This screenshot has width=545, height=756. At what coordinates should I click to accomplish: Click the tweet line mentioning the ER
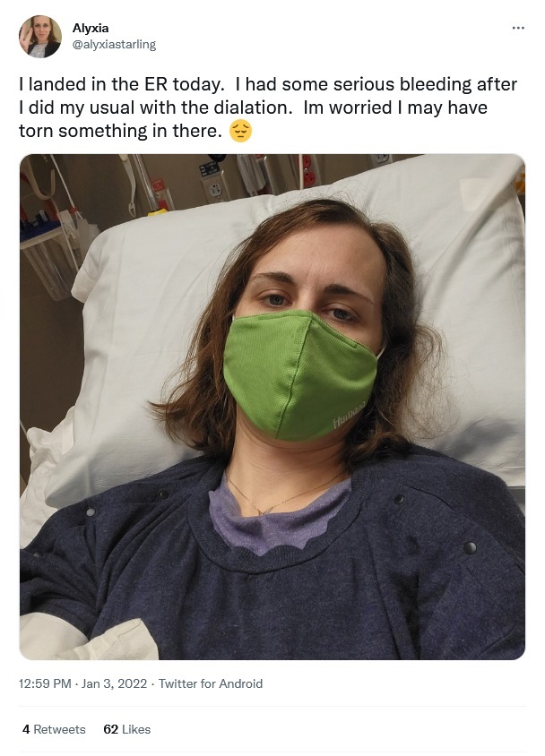(x=268, y=84)
